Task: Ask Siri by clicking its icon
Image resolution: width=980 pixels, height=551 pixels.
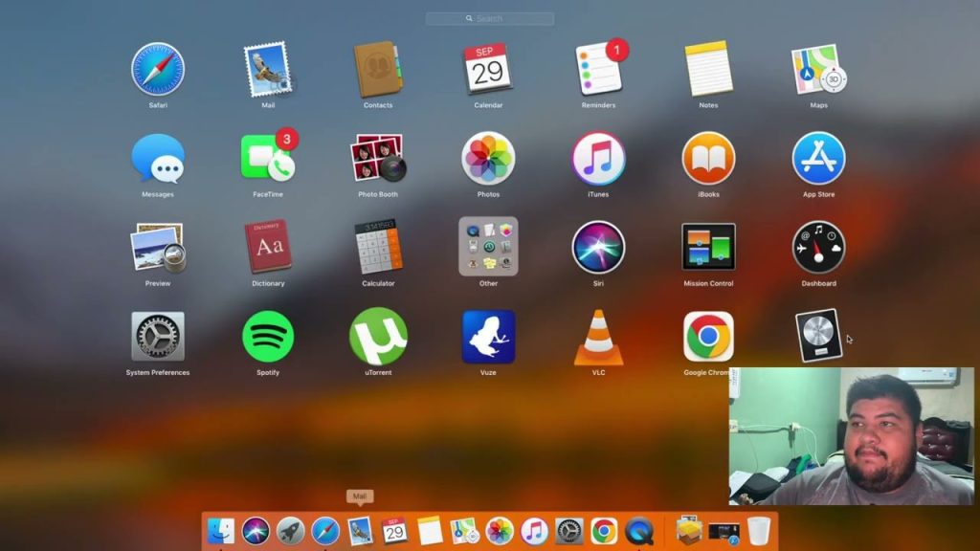Action: click(x=597, y=248)
